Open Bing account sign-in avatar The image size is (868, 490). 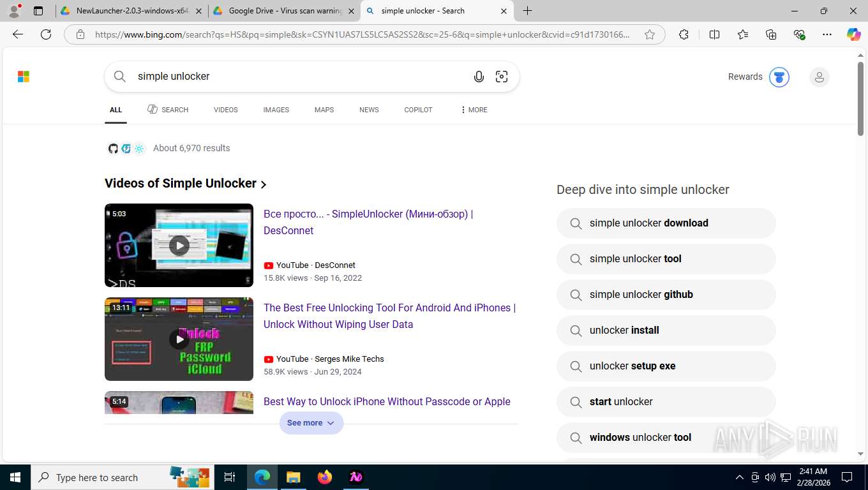819,77
